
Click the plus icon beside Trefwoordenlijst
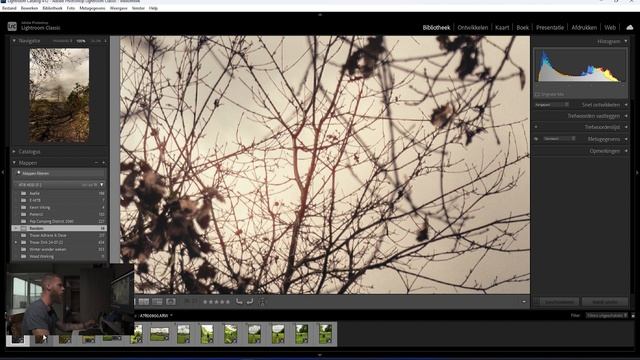tap(536, 127)
